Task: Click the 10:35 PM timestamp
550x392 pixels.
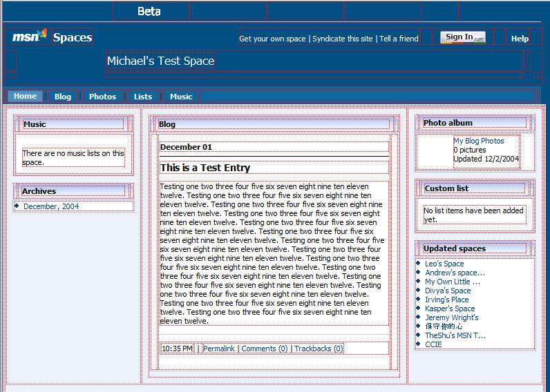Action: click(x=177, y=349)
